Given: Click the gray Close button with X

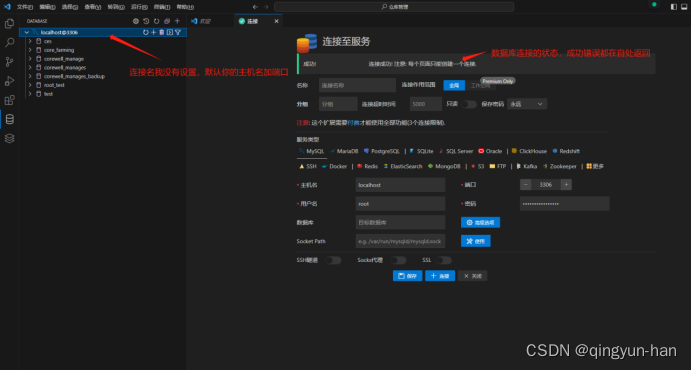Looking at the screenshot, I should tap(473, 276).
